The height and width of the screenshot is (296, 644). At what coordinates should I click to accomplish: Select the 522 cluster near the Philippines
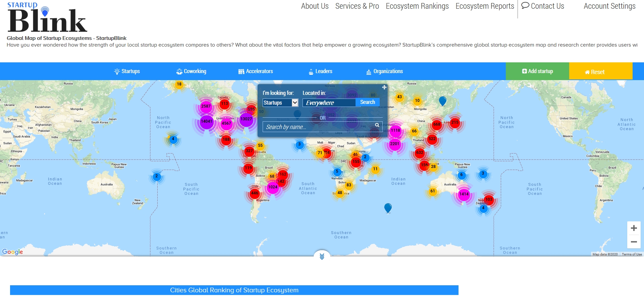(432, 139)
